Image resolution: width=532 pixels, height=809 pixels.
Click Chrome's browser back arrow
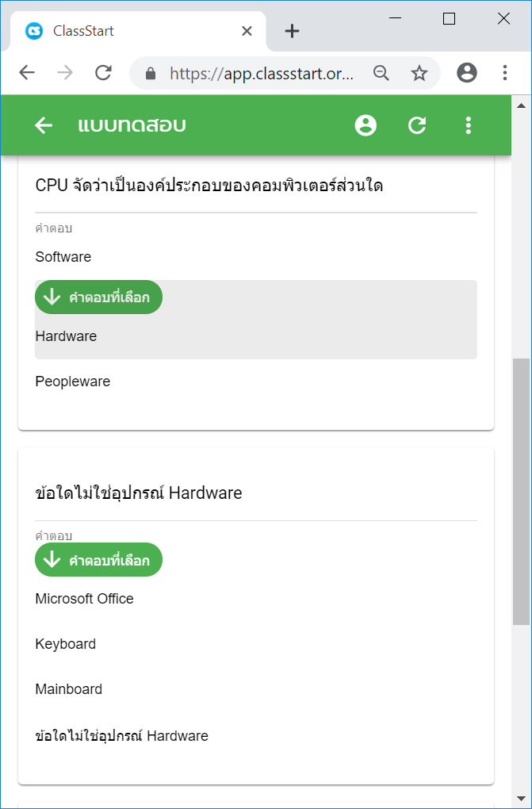[x=27, y=73]
